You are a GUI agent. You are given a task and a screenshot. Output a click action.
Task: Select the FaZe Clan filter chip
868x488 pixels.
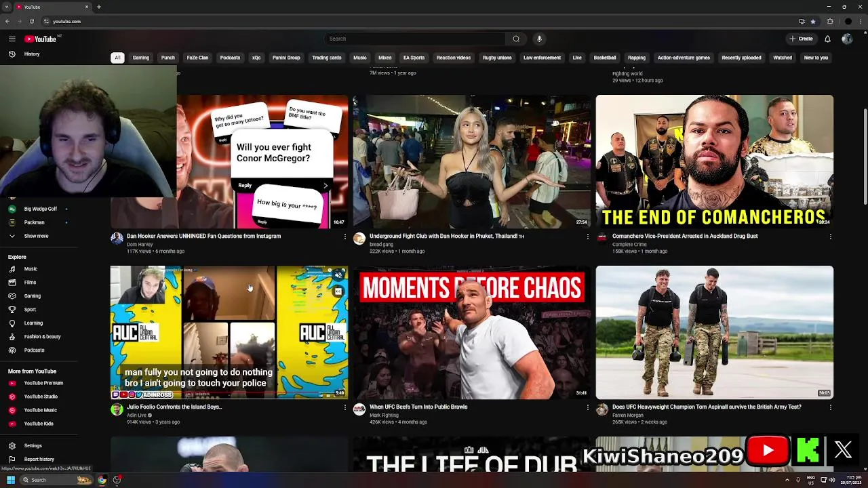coord(197,58)
